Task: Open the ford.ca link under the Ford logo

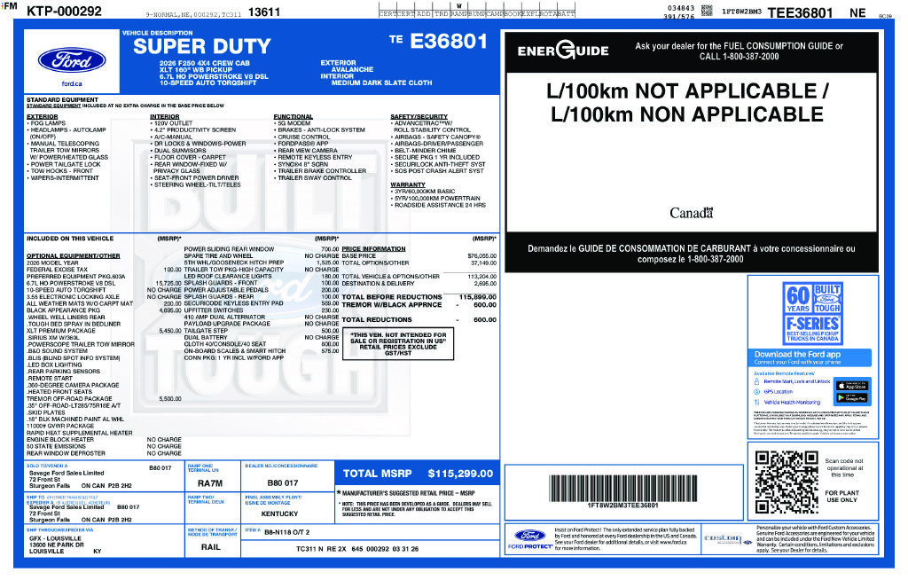Action: [x=72, y=84]
